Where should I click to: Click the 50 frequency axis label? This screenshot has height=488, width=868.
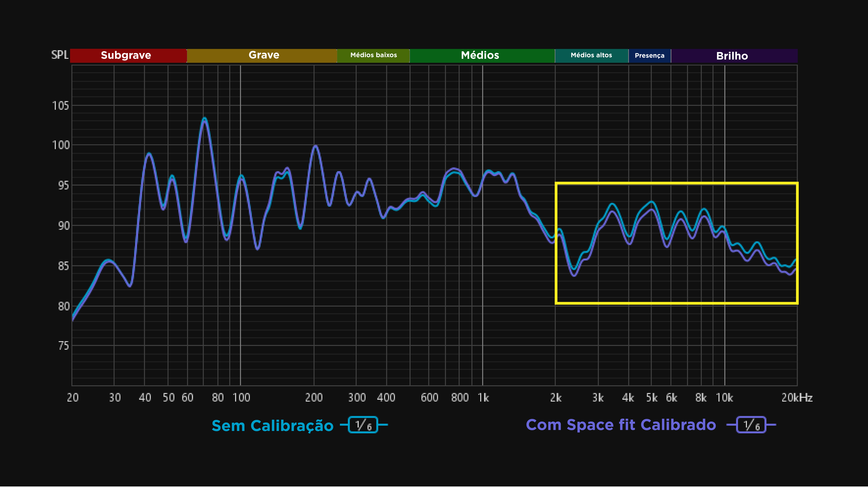click(x=169, y=398)
